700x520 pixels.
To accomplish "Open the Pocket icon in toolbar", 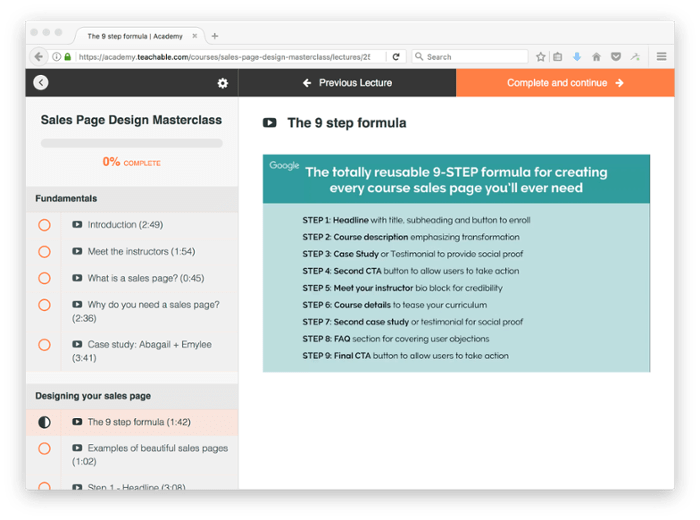I will coord(615,57).
